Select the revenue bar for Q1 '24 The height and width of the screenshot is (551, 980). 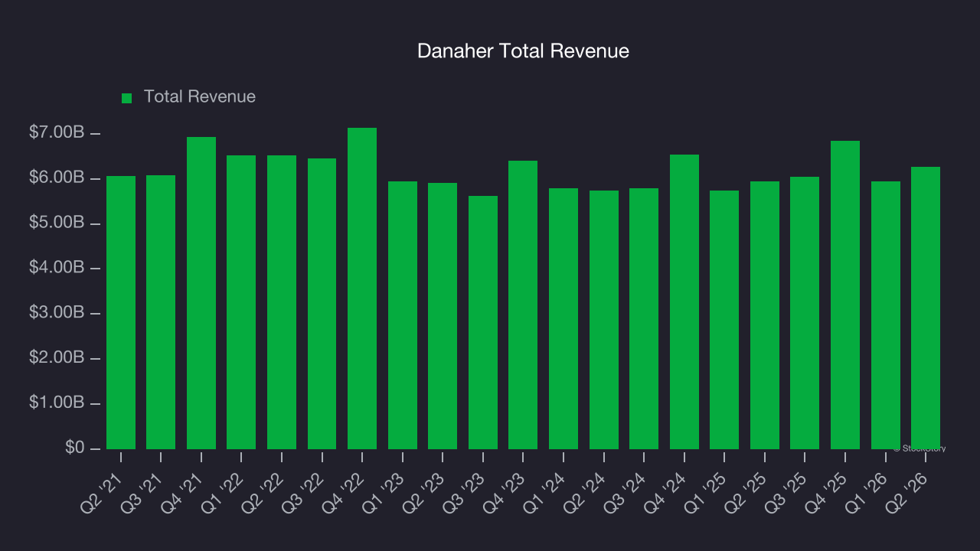(563, 318)
